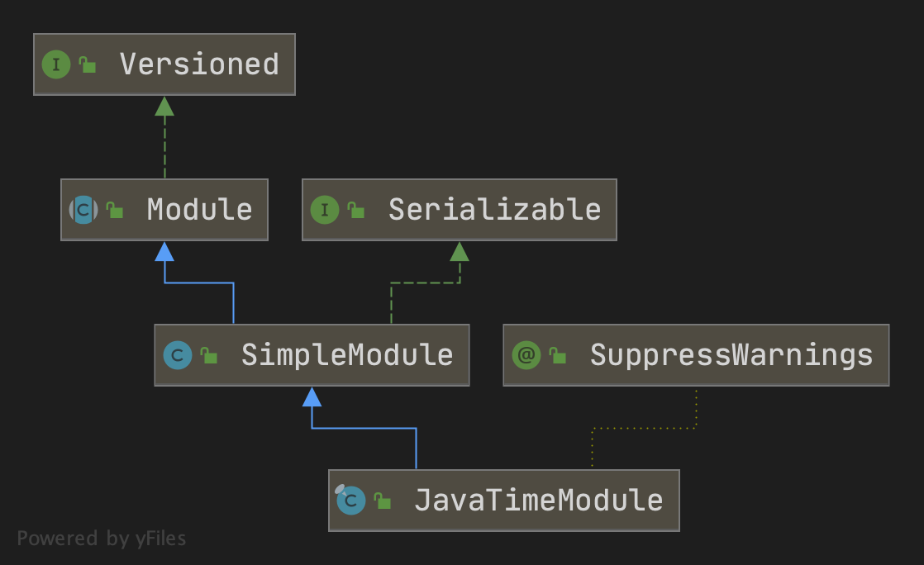Image resolution: width=924 pixels, height=565 pixels.
Task: Click the abstract class icon beside Module
Action: click(x=83, y=210)
